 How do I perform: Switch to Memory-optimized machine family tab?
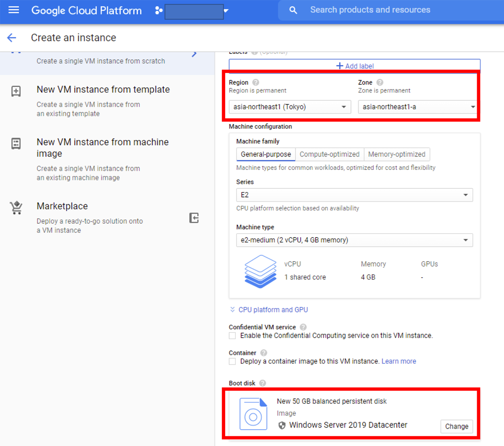tap(397, 154)
